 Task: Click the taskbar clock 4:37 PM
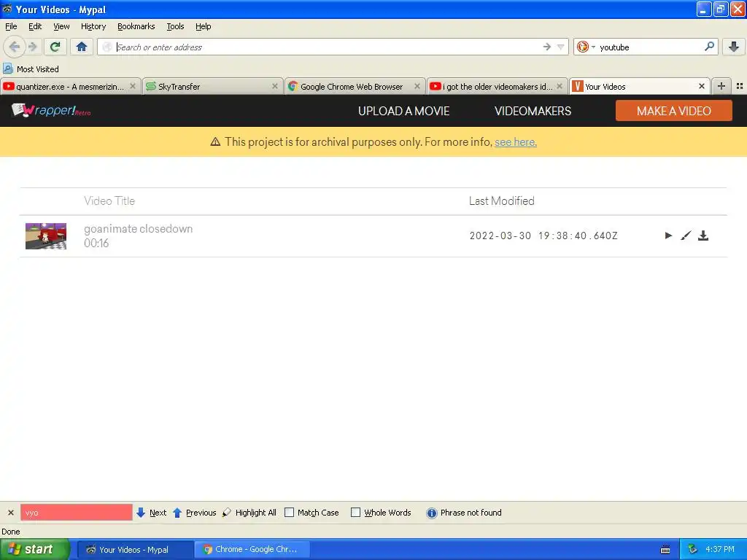(x=720, y=549)
